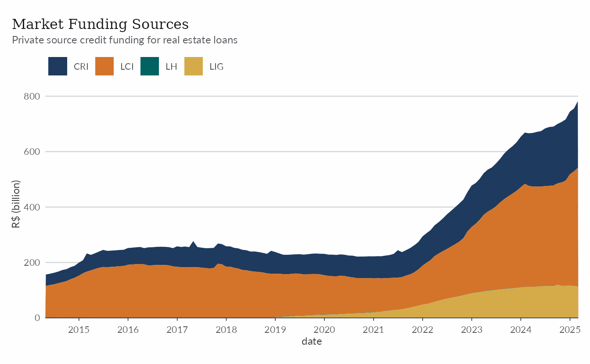Click the x-axis label '2015'

click(x=79, y=329)
